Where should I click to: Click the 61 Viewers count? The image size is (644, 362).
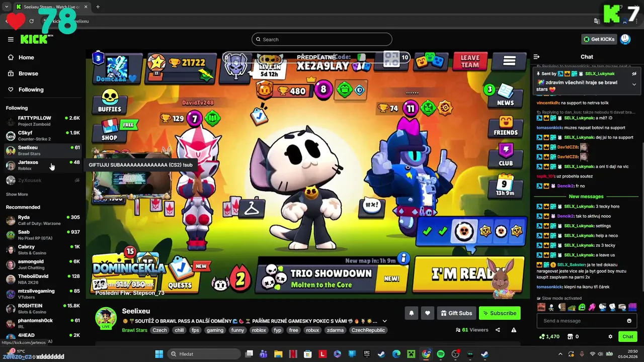pos(472,330)
